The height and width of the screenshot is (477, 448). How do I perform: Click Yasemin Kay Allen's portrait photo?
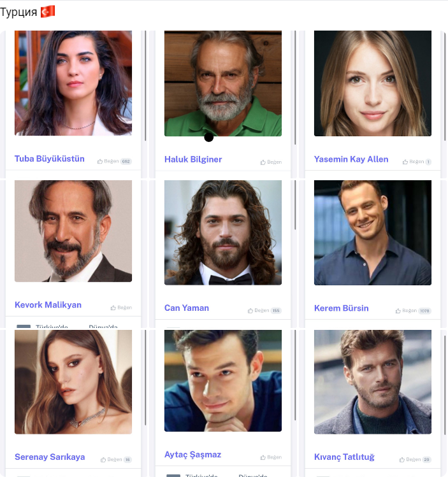[373, 83]
